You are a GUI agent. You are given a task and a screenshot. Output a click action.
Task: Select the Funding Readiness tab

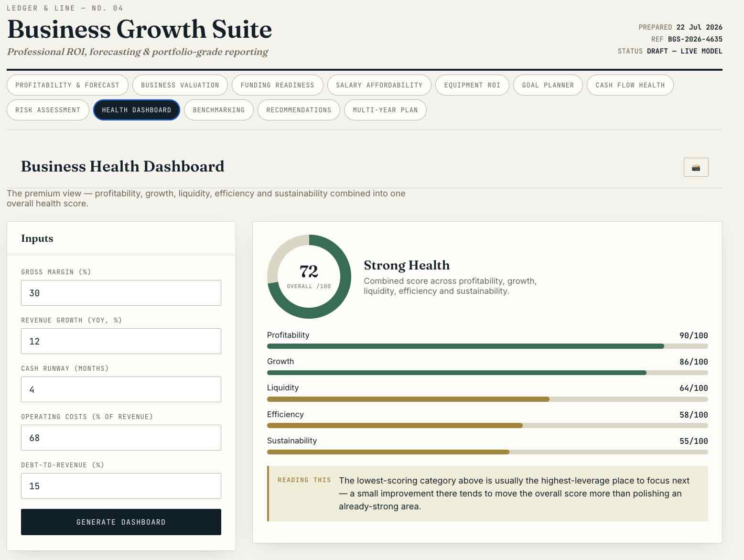coord(277,85)
